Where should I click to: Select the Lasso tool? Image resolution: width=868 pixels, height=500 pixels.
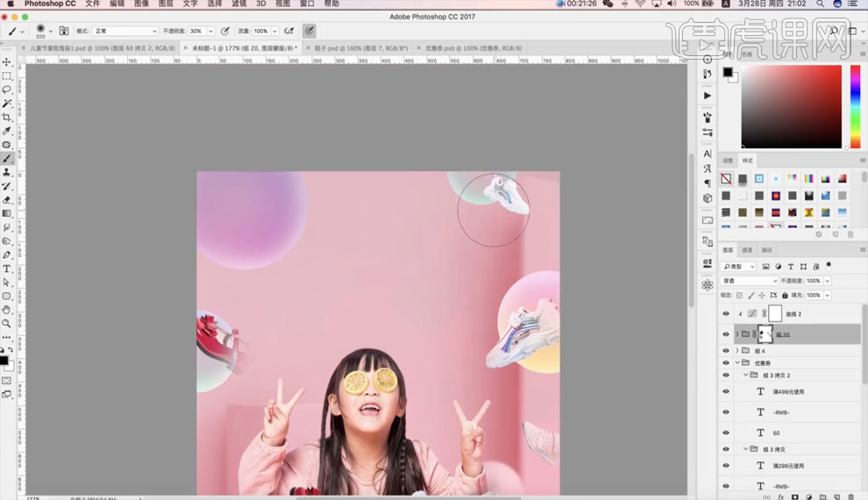[x=7, y=89]
